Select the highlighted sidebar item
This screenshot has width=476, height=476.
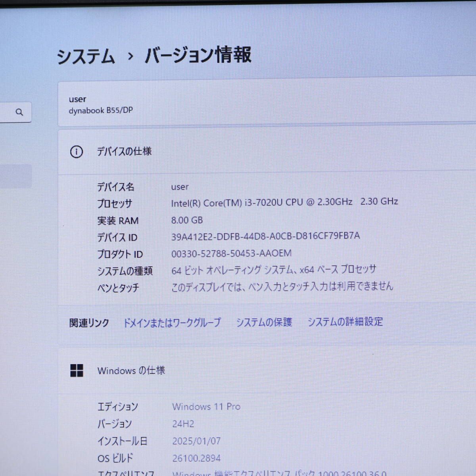tap(16, 176)
